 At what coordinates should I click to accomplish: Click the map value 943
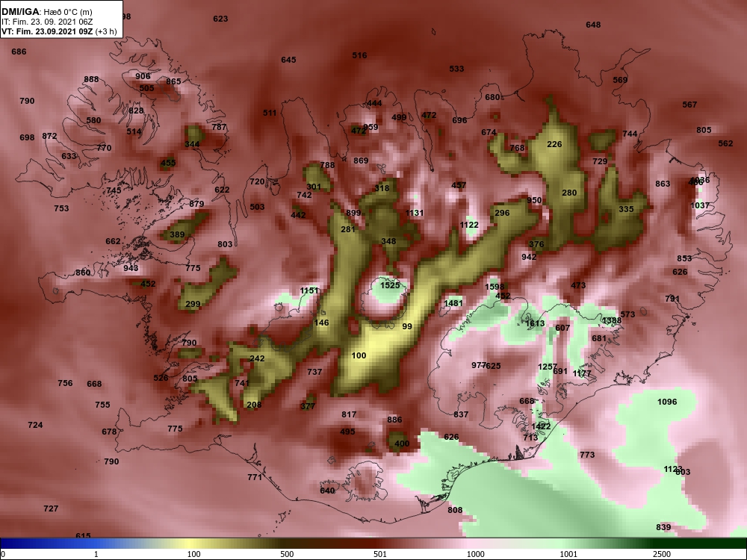click(131, 267)
